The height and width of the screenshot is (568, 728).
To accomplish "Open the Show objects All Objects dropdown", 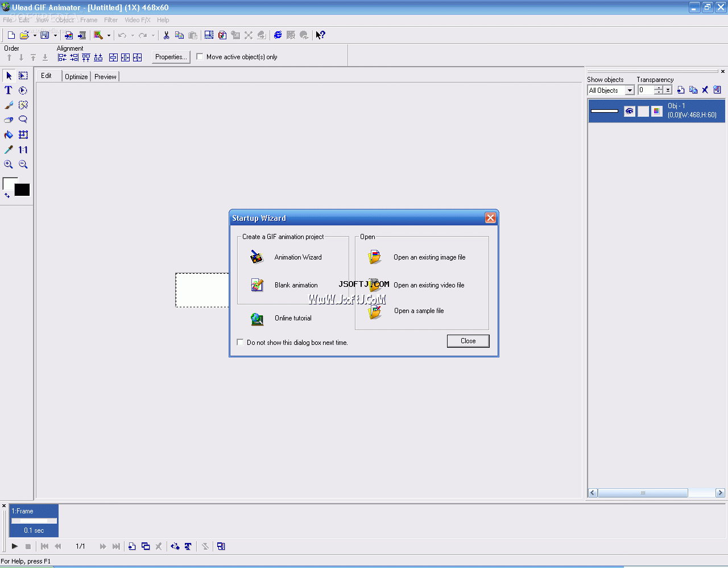I will 630,90.
